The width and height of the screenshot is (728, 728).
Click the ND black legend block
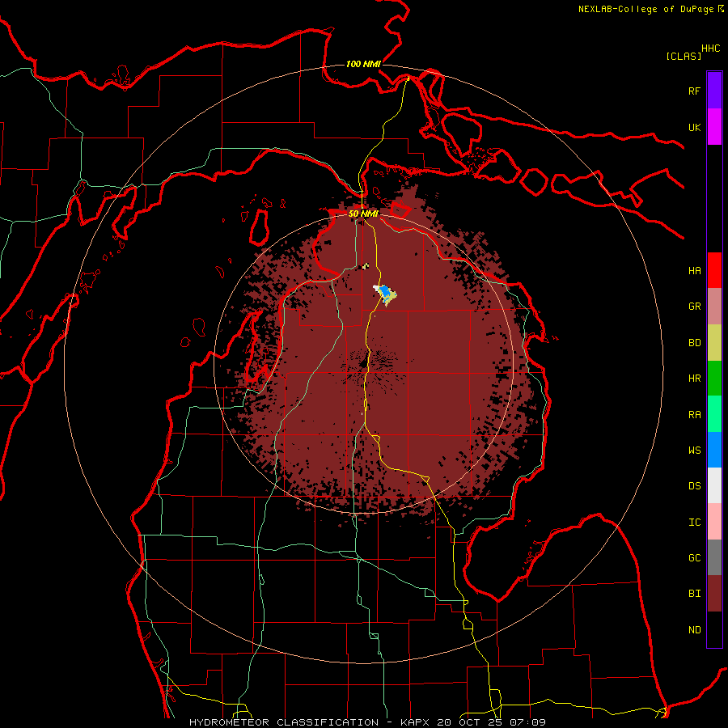[714, 629]
